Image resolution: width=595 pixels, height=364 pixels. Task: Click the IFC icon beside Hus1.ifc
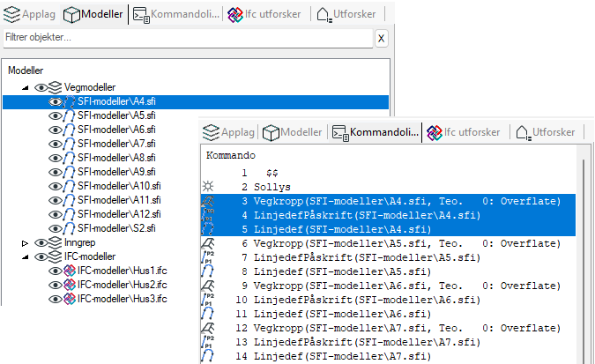coord(69,271)
